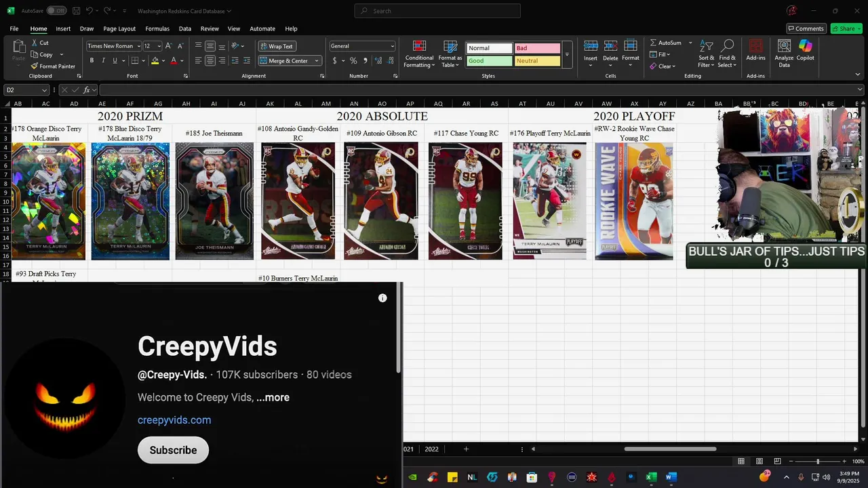Apply comma style number format

[x=366, y=61]
